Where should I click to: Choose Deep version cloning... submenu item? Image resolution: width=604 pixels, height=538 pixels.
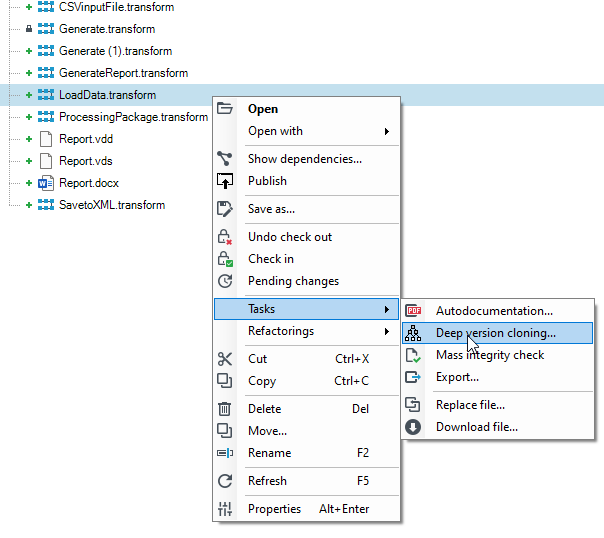(x=498, y=333)
